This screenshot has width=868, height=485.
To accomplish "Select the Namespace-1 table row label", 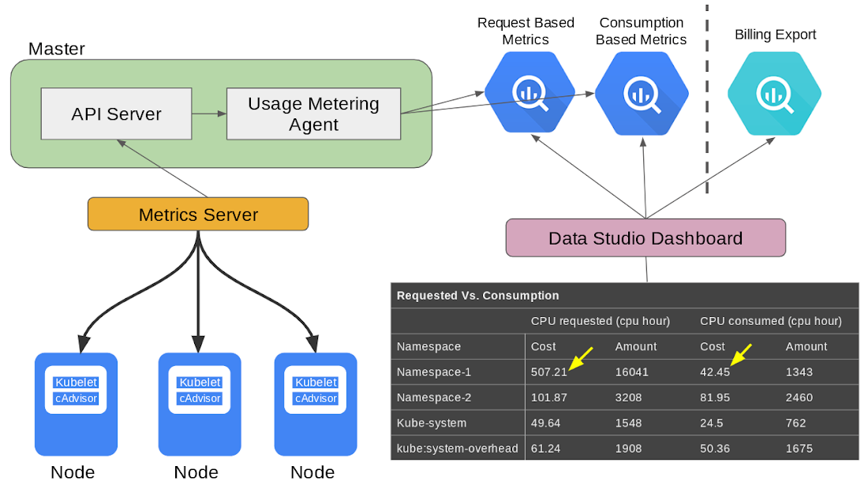I will (433, 372).
